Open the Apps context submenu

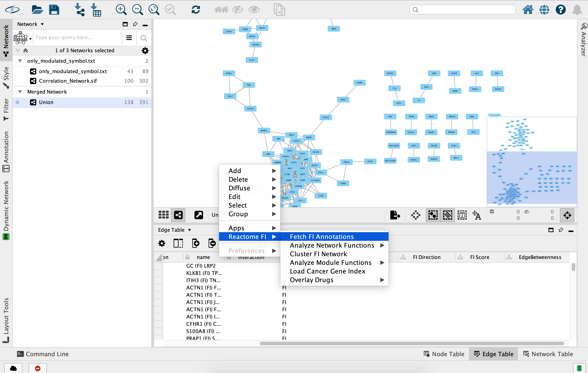click(x=249, y=228)
